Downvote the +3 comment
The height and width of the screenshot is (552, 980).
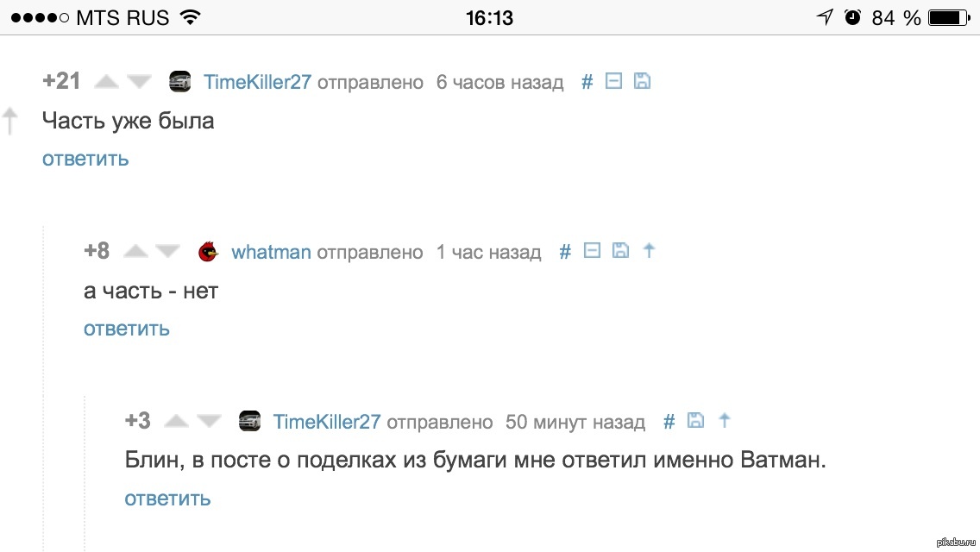pos(209,422)
